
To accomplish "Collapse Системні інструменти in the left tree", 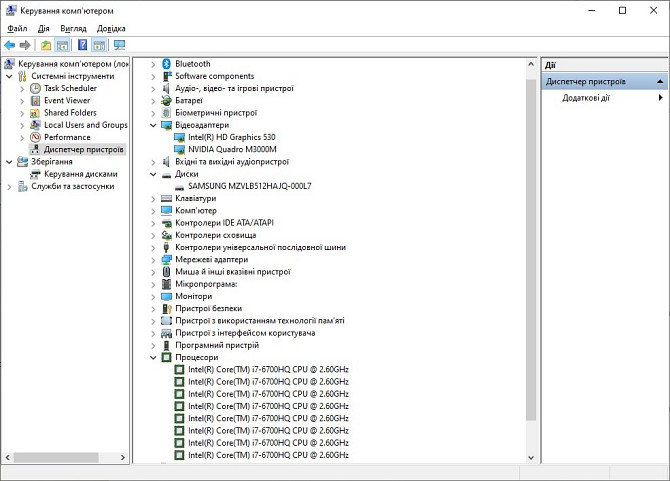I will coord(9,76).
